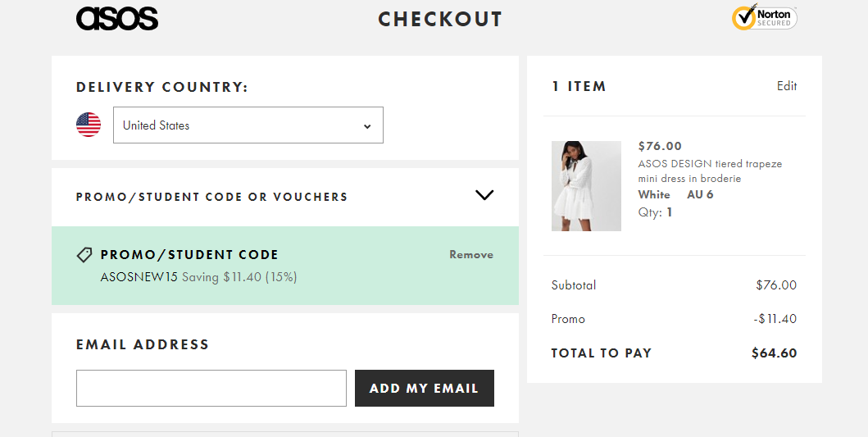Open the white dress product thumbnail
This screenshot has height=437, width=868.
586,185
